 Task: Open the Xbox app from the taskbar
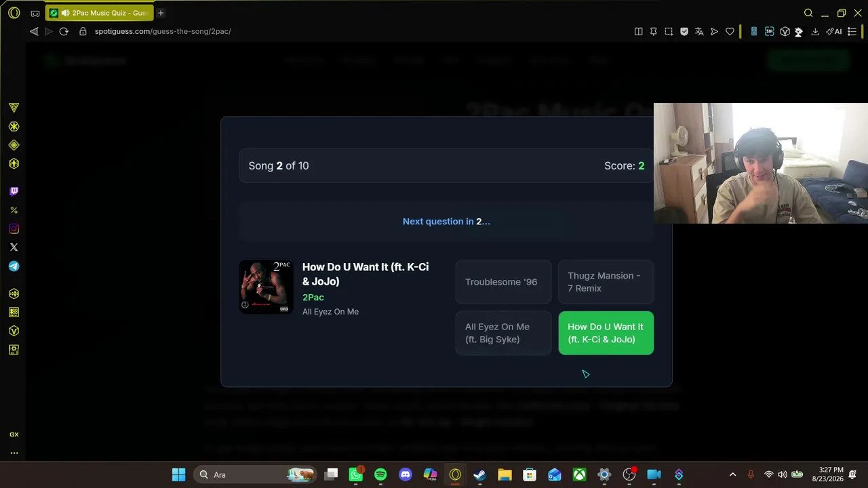point(579,474)
